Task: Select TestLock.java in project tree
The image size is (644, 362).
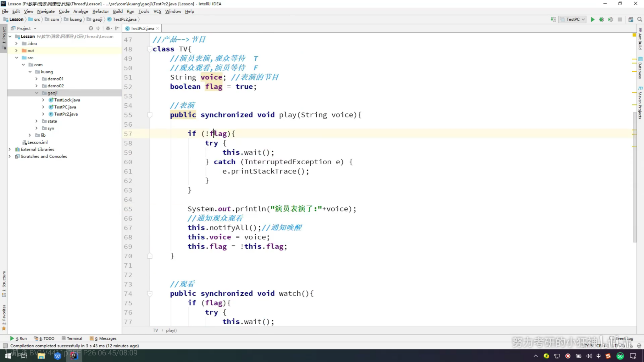Action: point(67,100)
